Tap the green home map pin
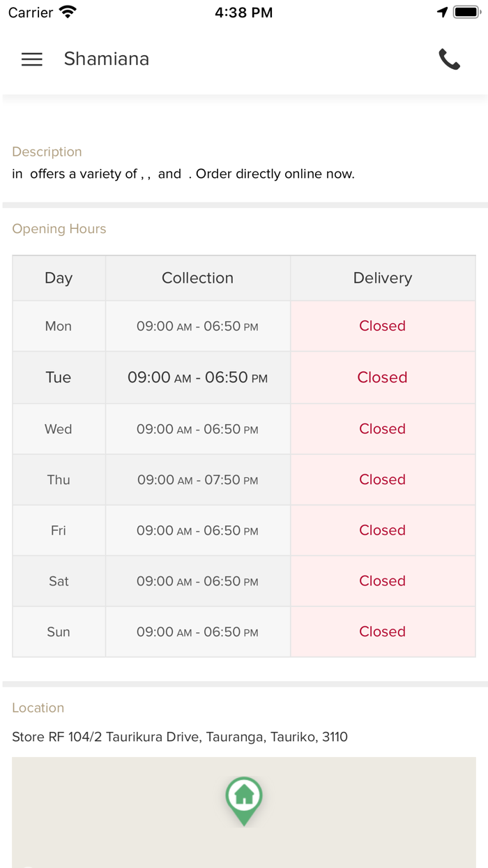The width and height of the screenshot is (488, 868). click(x=244, y=799)
